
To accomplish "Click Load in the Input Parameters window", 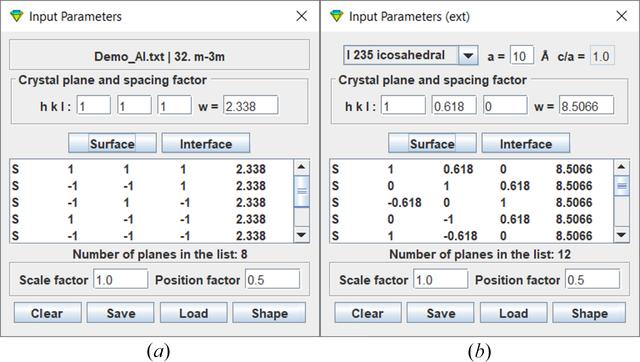I will 193,313.
